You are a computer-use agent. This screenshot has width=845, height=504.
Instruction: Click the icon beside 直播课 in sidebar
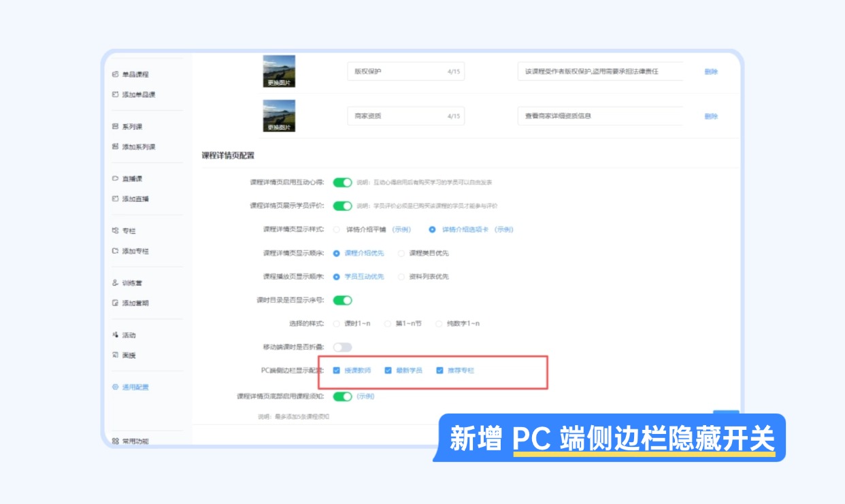point(115,179)
